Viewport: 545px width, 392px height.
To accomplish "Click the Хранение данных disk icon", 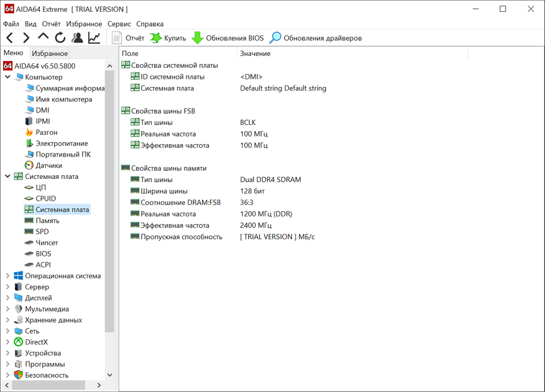I will (19, 320).
